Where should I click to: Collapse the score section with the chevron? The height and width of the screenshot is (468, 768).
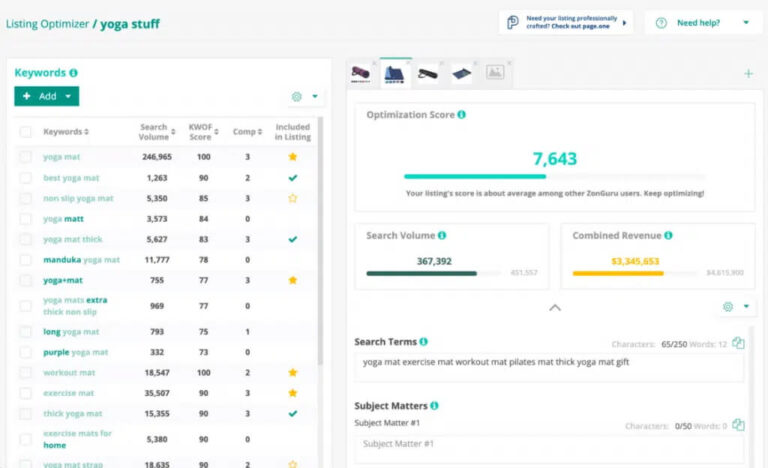(555, 308)
